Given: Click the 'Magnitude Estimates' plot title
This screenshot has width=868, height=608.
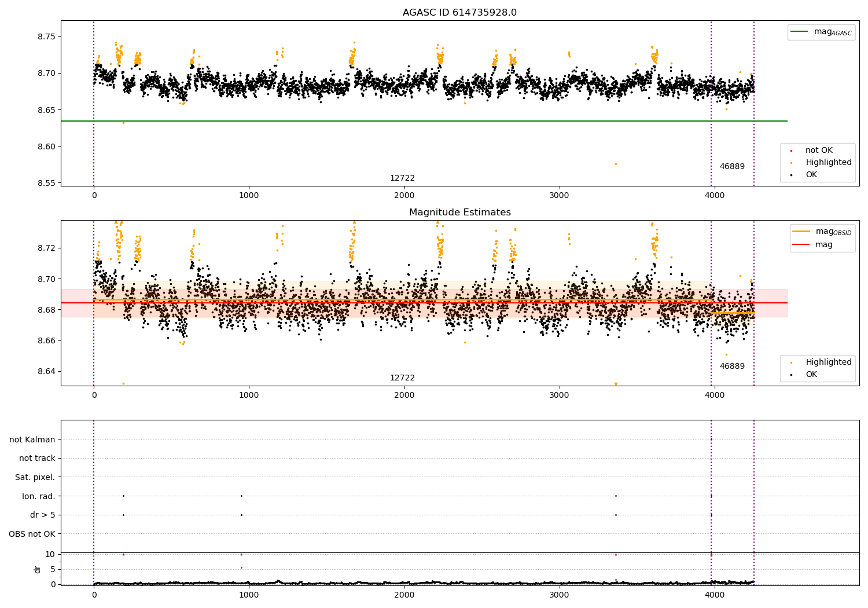Looking at the screenshot, I should pyautogui.click(x=459, y=213).
